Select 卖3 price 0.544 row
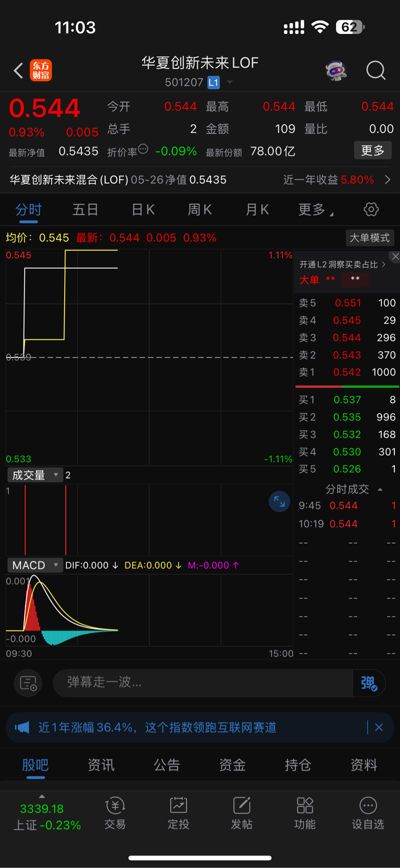The image size is (400, 868). [x=347, y=338]
